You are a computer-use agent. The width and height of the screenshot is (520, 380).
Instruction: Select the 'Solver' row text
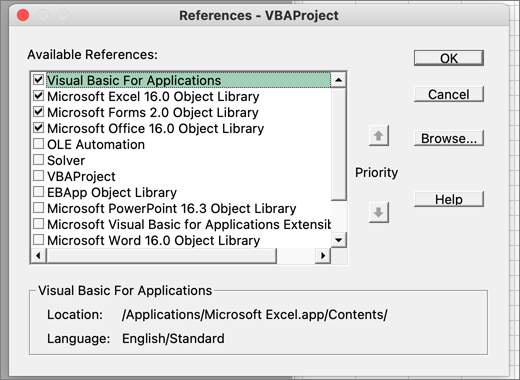pyautogui.click(x=66, y=160)
